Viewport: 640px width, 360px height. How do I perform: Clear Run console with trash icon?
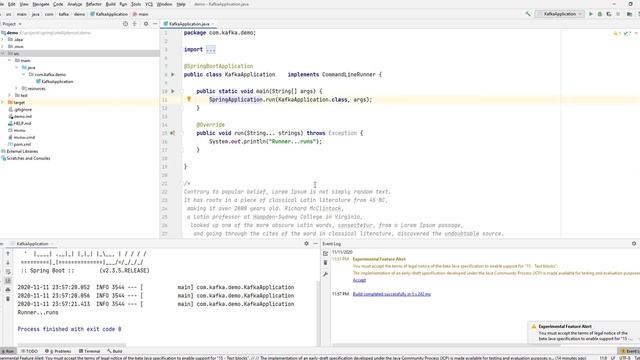pos(8,299)
